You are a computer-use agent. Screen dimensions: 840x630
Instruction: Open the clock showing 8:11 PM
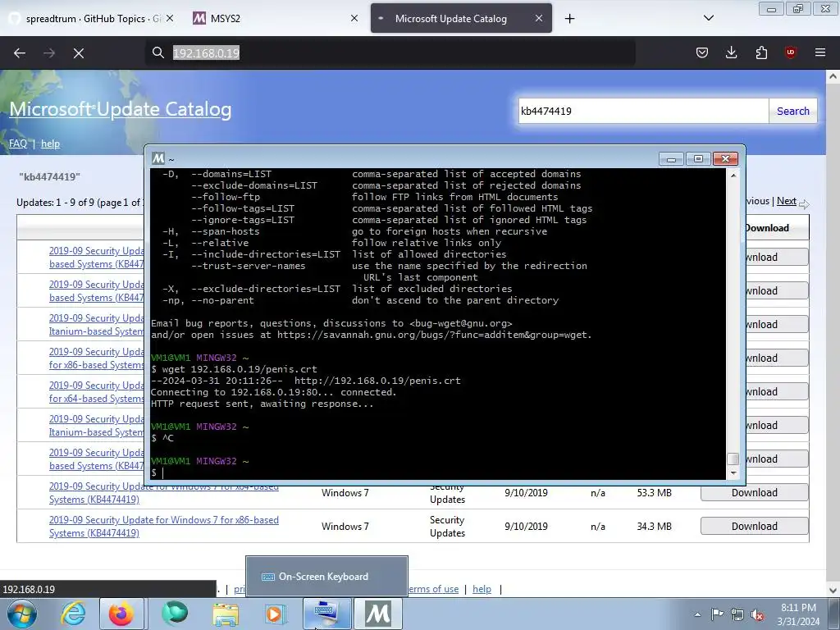pos(798,614)
